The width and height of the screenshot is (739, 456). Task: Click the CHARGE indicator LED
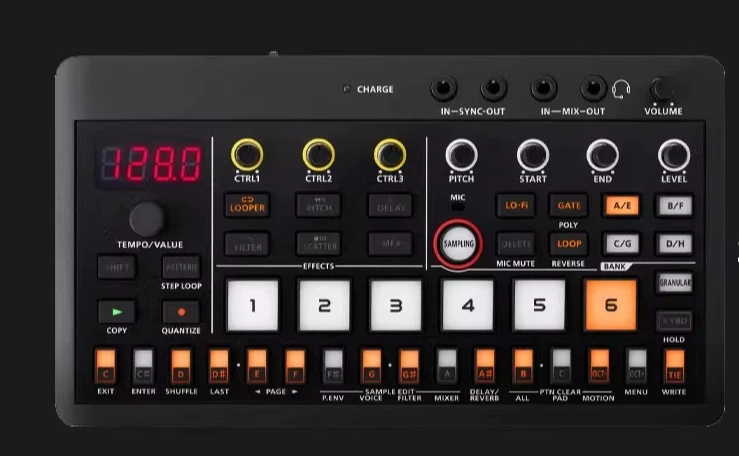coord(347,89)
